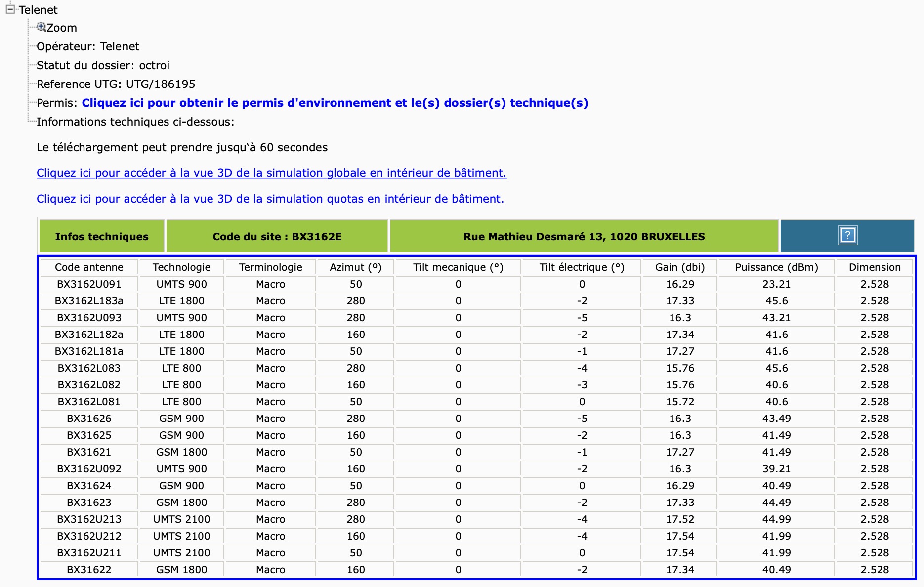The height and width of the screenshot is (587, 924).
Task: Select antenna code BX3162L081
Action: (89, 402)
